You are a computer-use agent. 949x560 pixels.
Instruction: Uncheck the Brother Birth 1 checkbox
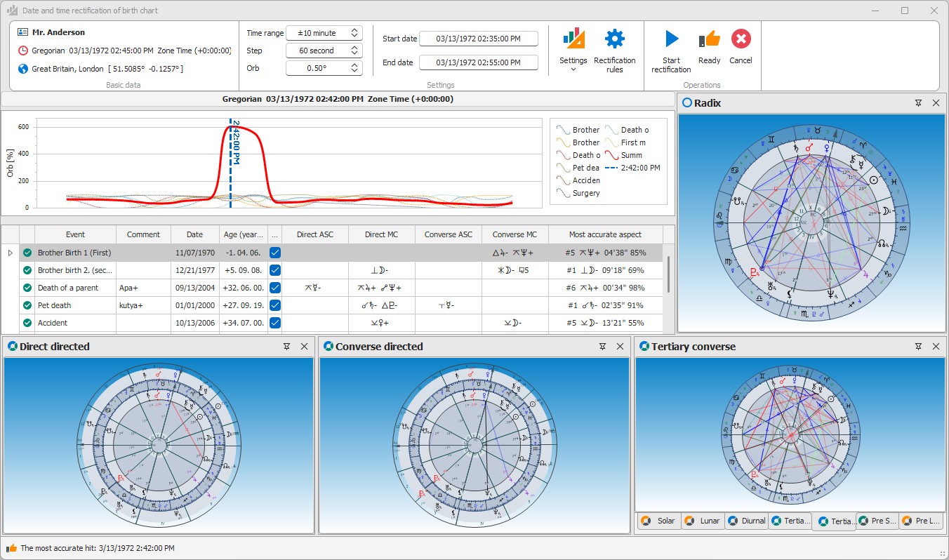(275, 253)
